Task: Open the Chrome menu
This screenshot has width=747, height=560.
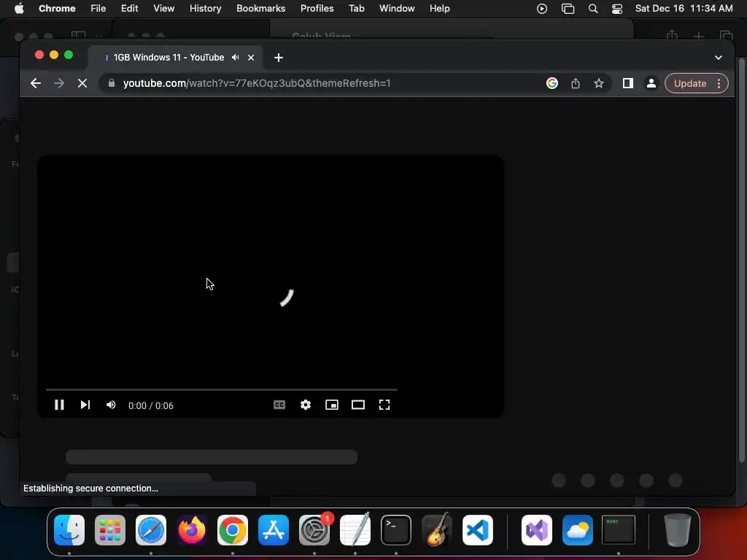Action: click(57, 8)
